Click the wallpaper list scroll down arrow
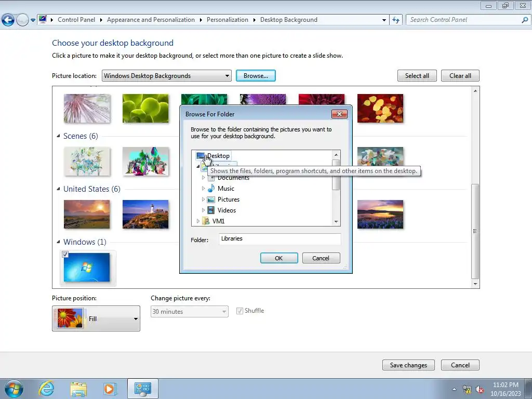The height and width of the screenshot is (399, 532). pos(475,284)
